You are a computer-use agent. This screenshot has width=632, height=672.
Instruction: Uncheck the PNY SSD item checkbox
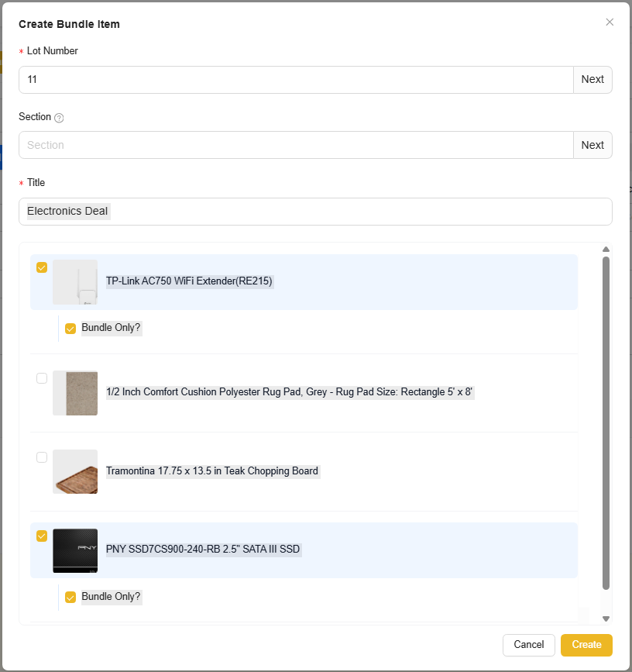(42, 536)
